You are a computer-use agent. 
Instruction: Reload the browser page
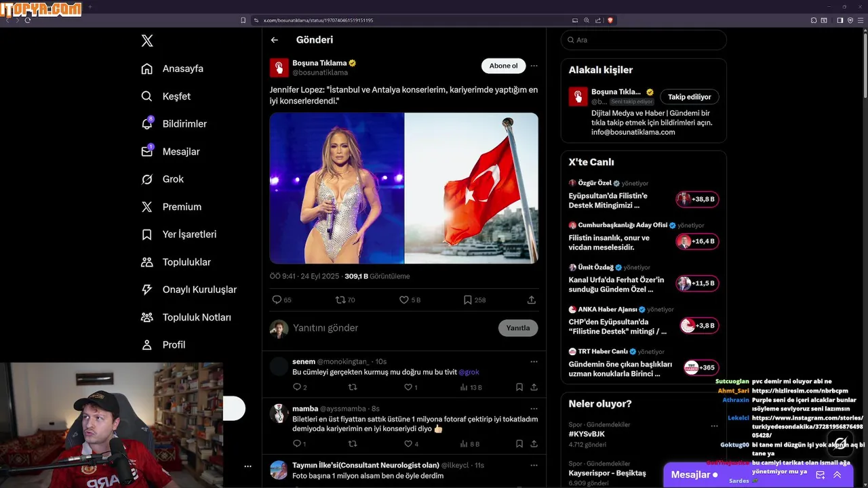point(28,20)
